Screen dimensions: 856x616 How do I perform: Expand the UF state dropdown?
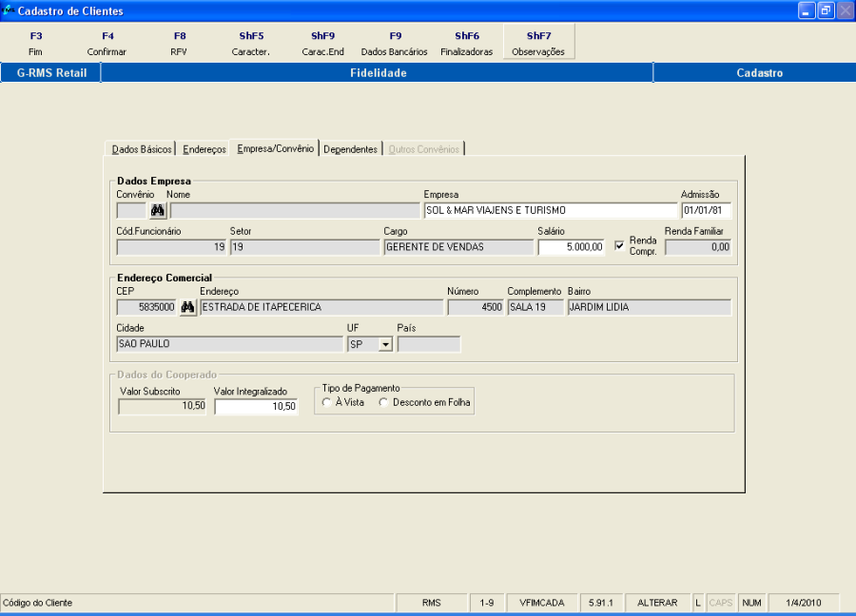pos(385,344)
